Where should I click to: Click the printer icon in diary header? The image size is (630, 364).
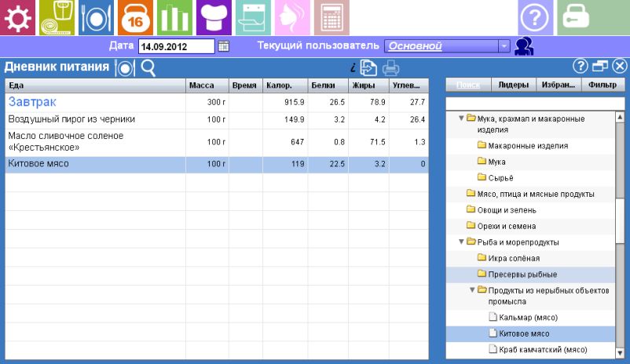click(x=390, y=68)
